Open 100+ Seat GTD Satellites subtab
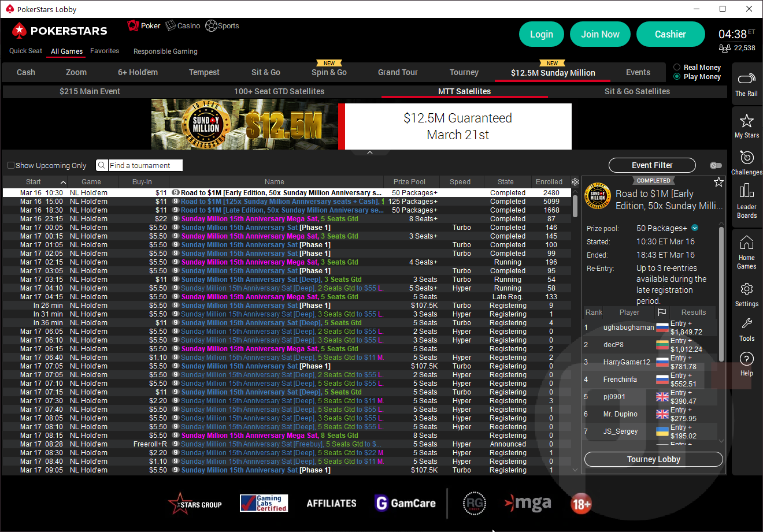 pos(279,91)
